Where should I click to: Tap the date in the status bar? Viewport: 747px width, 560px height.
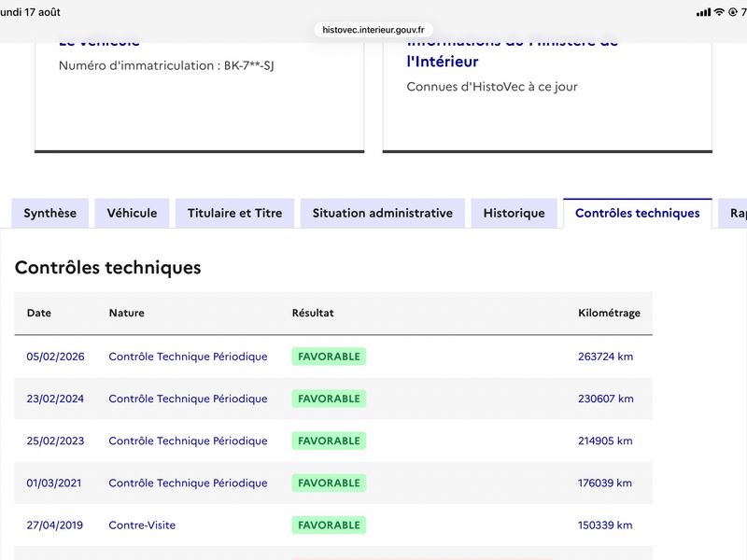(30, 12)
